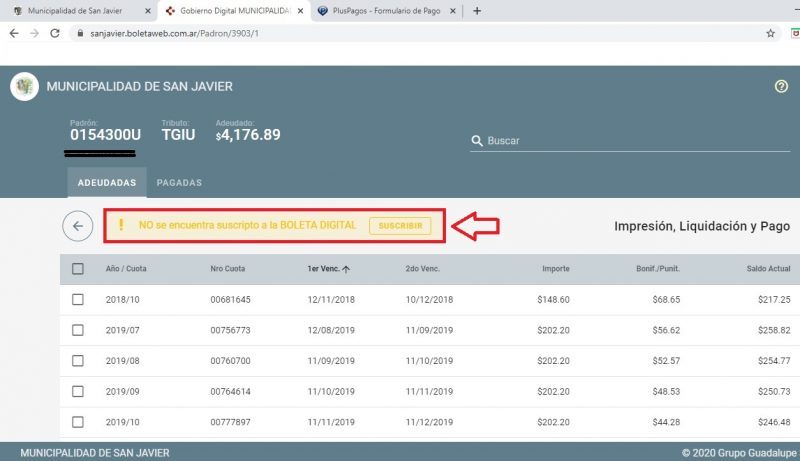
Task: Click the SUSCRIBIR button
Action: pos(400,226)
